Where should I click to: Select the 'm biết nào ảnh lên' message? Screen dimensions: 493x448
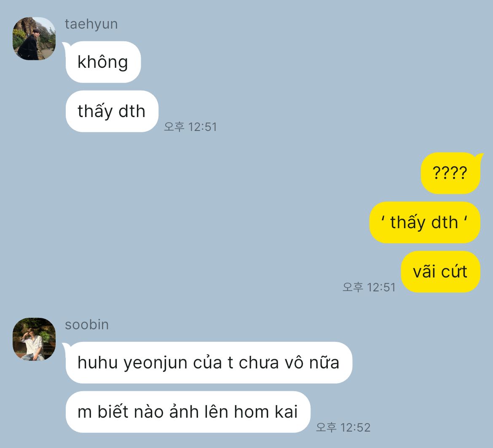[x=188, y=412]
